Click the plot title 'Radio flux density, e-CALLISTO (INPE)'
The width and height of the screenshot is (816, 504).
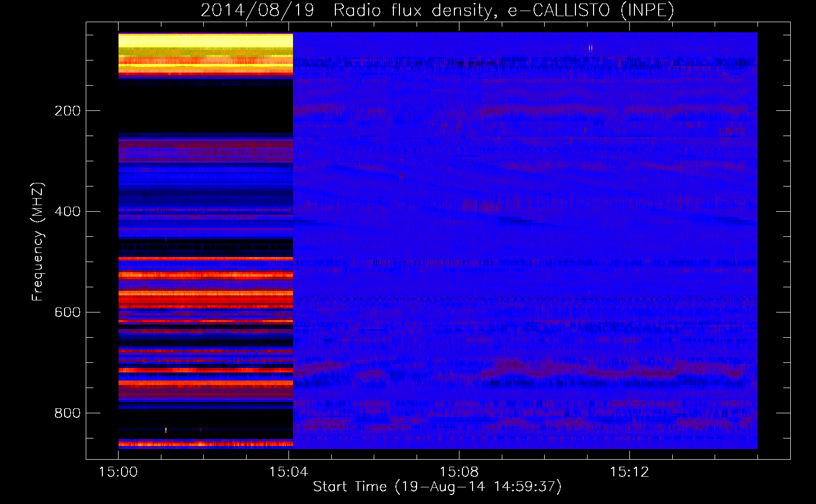click(x=504, y=11)
